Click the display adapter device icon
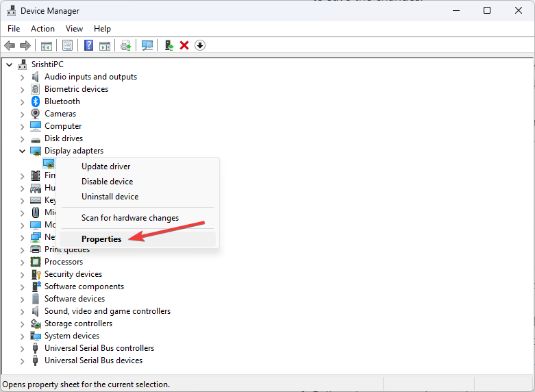Screen dimensions: 535x392 49,163
